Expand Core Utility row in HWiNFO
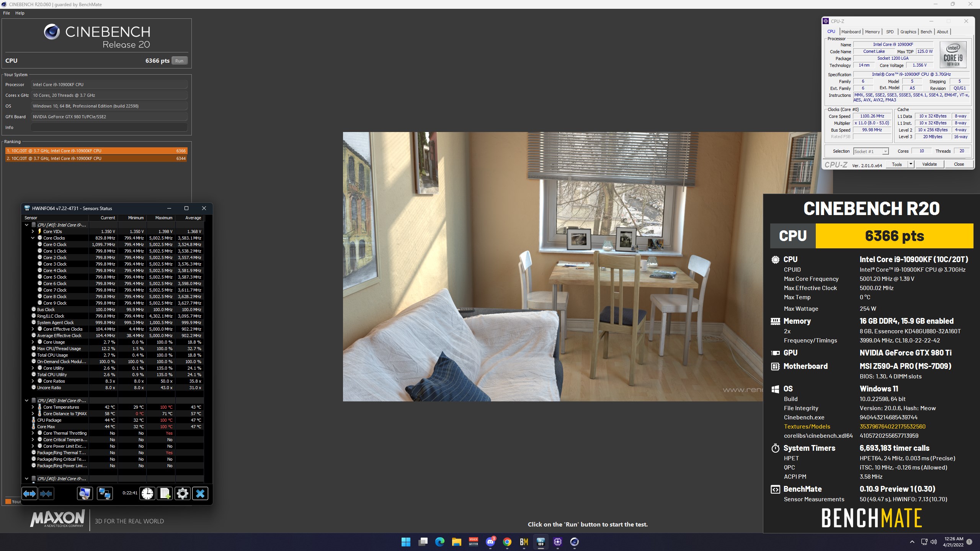 (x=33, y=368)
